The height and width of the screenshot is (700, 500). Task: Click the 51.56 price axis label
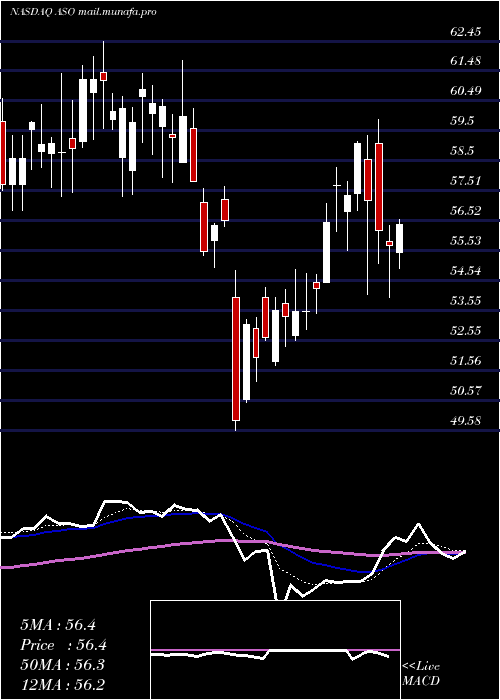click(466, 360)
